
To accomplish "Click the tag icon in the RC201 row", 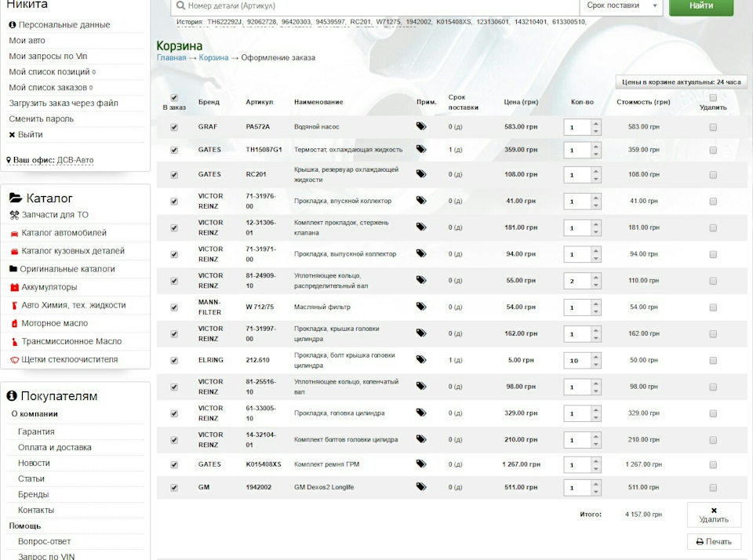I will (x=421, y=174).
